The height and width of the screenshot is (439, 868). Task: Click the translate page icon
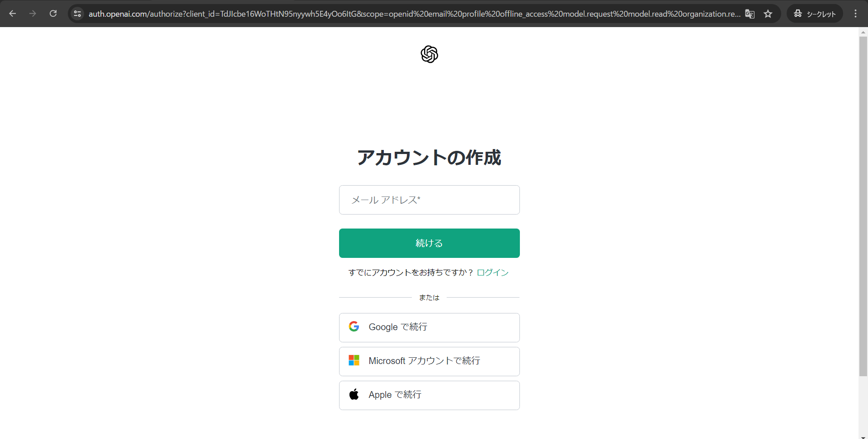[750, 14]
